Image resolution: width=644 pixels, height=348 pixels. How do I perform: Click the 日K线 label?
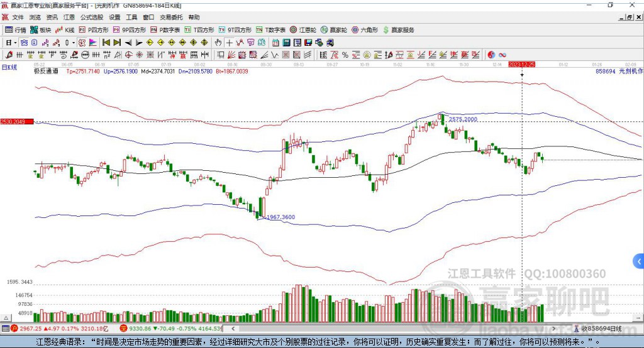pos(9,68)
